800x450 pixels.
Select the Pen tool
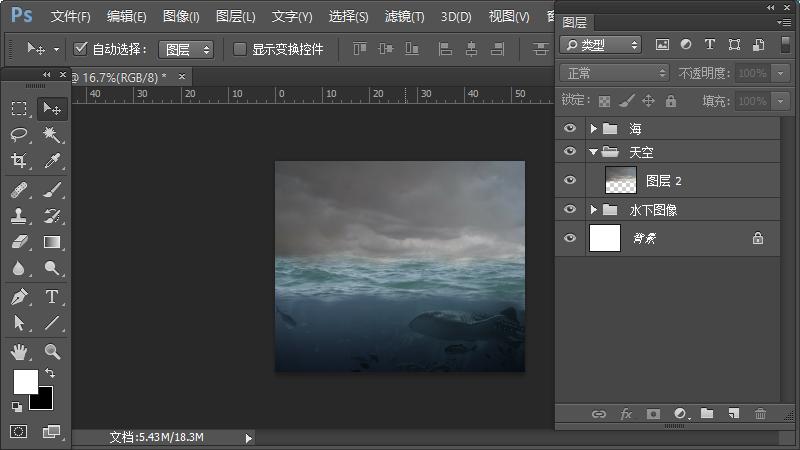(x=19, y=296)
